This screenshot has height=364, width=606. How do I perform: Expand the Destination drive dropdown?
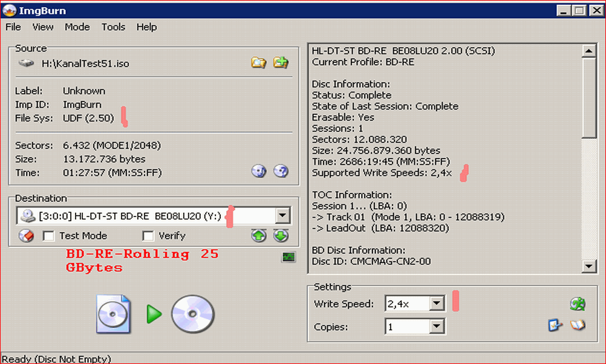point(282,216)
